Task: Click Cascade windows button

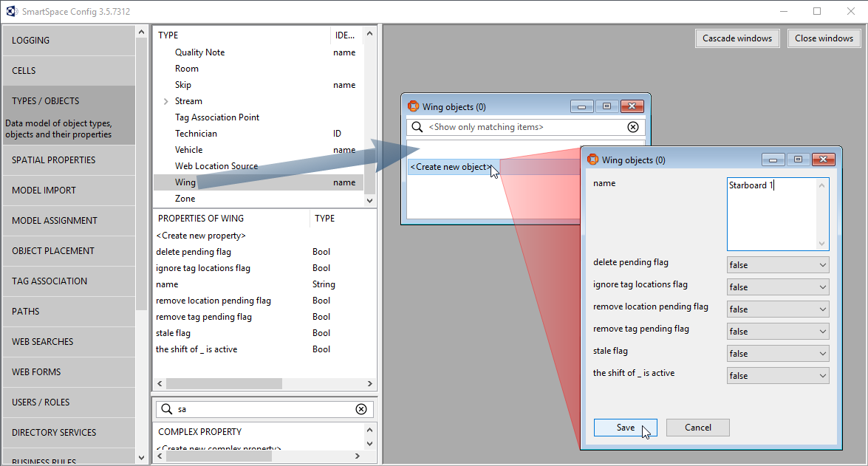Action: coord(737,38)
